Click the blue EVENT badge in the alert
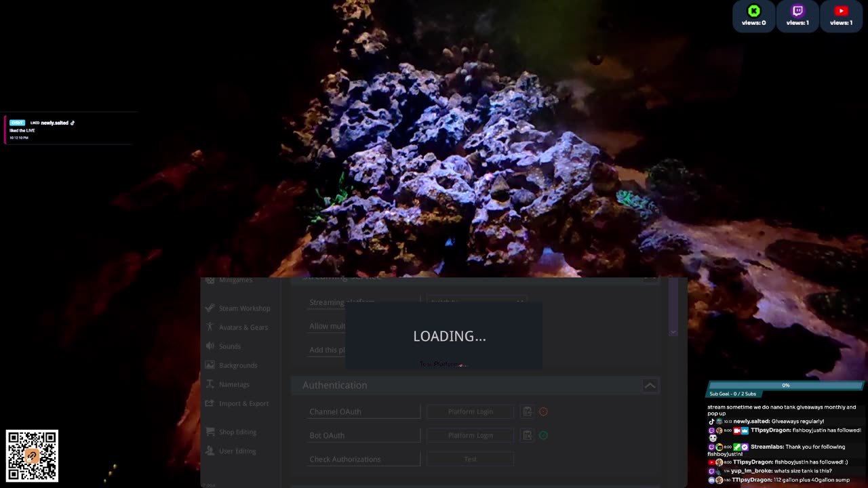This screenshot has width=868, height=488. 18,123
